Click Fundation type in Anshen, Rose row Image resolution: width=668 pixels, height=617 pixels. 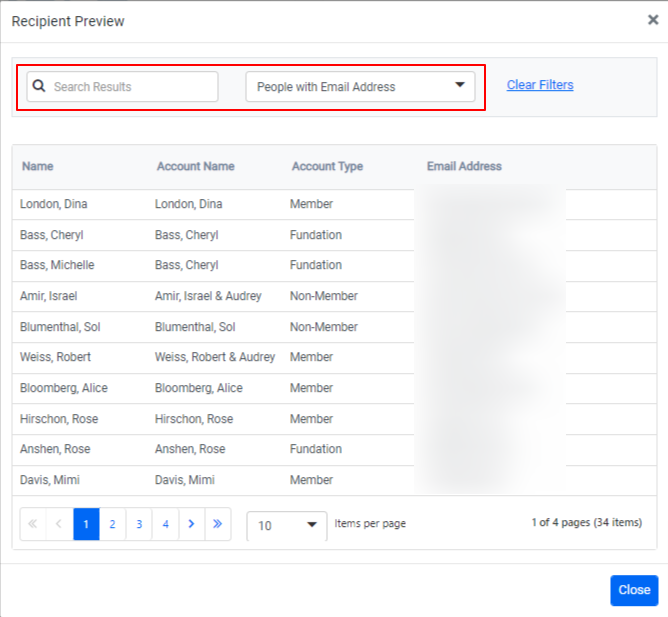tap(316, 449)
